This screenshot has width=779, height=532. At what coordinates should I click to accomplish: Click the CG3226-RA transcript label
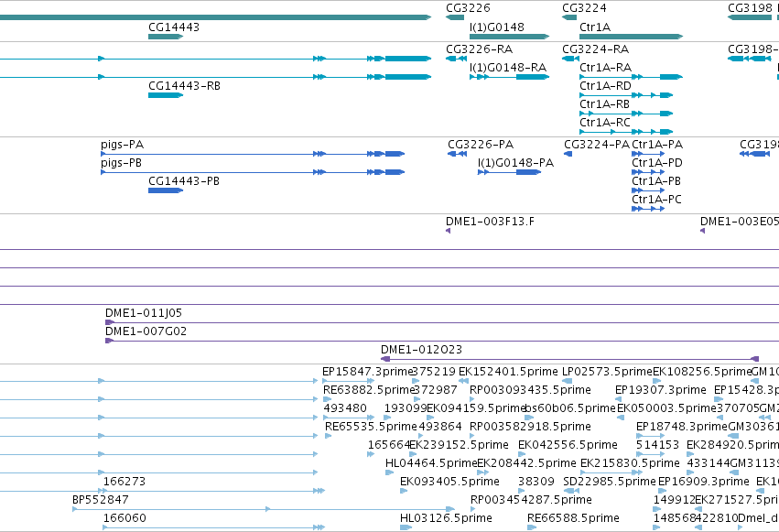pyautogui.click(x=479, y=49)
